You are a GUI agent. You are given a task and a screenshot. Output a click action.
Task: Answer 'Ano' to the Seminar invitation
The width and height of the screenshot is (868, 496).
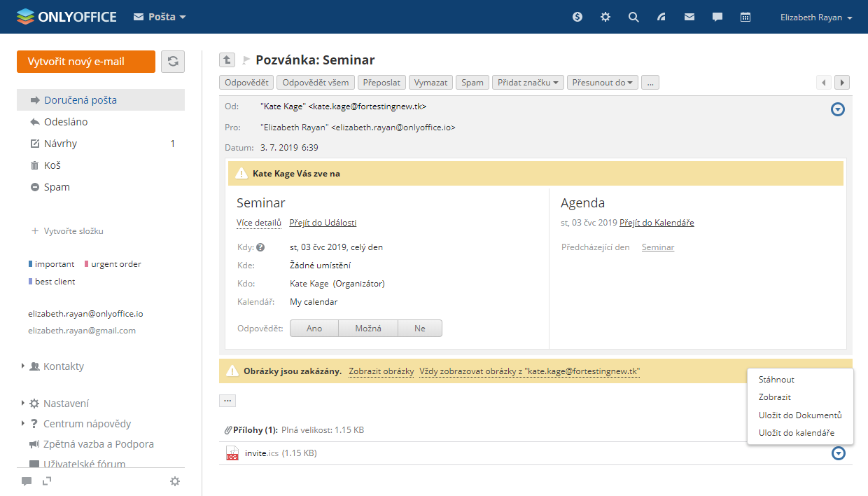(x=314, y=329)
